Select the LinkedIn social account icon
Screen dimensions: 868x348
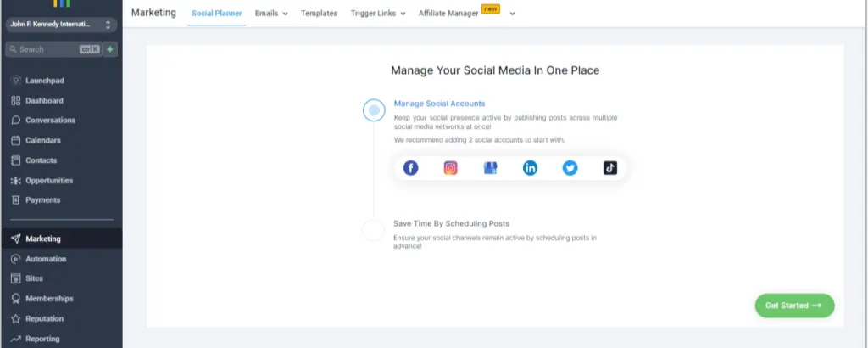tap(531, 168)
